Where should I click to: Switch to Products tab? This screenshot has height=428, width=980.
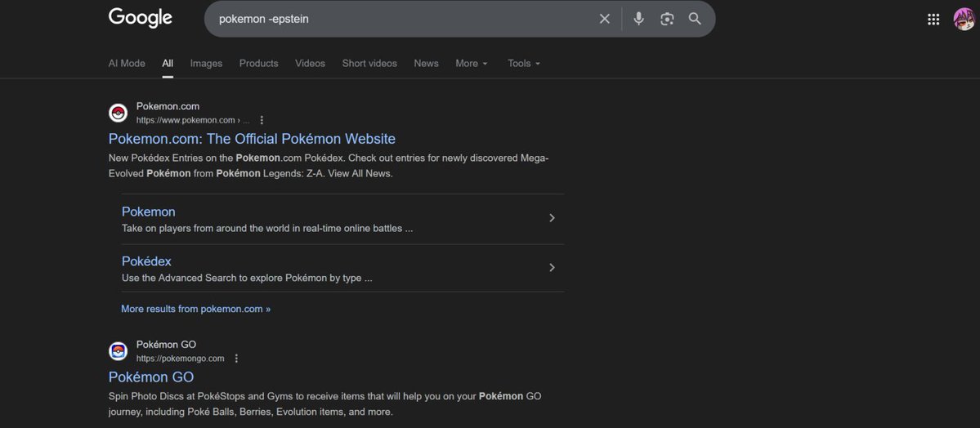click(x=259, y=63)
